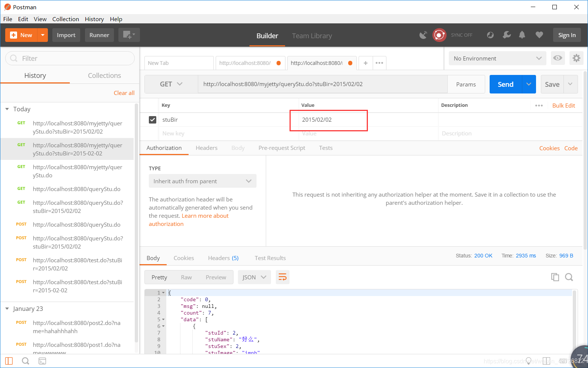Click the New window icon button
Image resolution: width=588 pixels, height=368 pixels.
coord(129,35)
